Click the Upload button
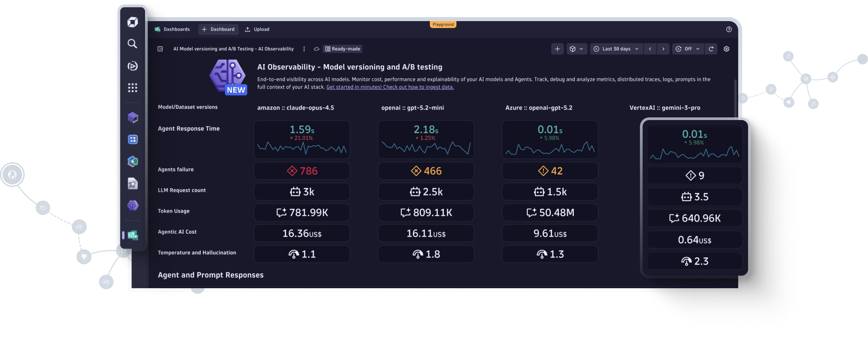868x337 pixels. click(x=257, y=29)
